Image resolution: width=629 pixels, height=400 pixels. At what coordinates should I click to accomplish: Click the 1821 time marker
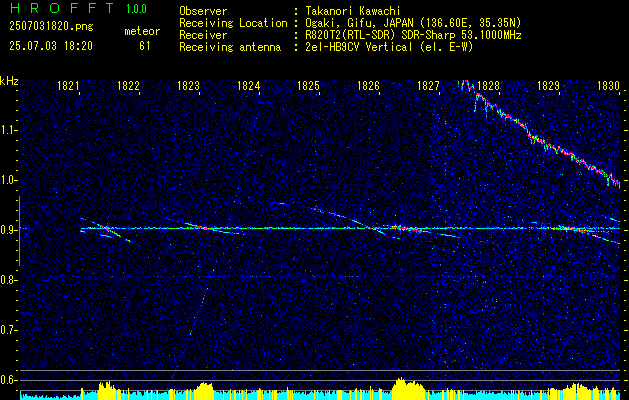click(68, 86)
